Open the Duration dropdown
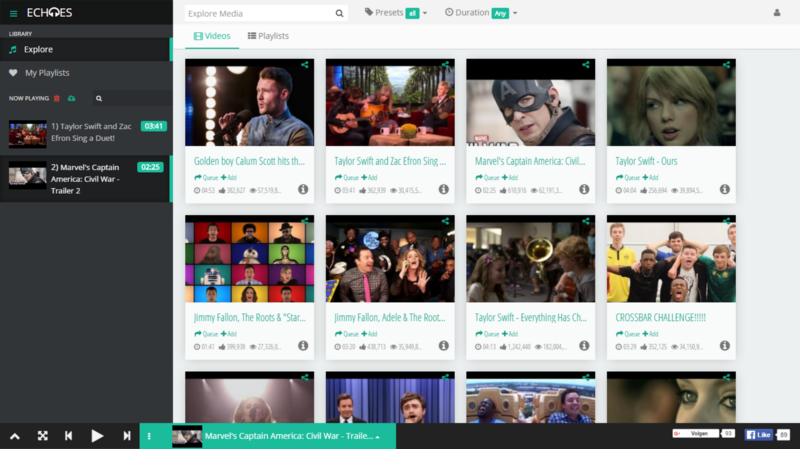 481,13
